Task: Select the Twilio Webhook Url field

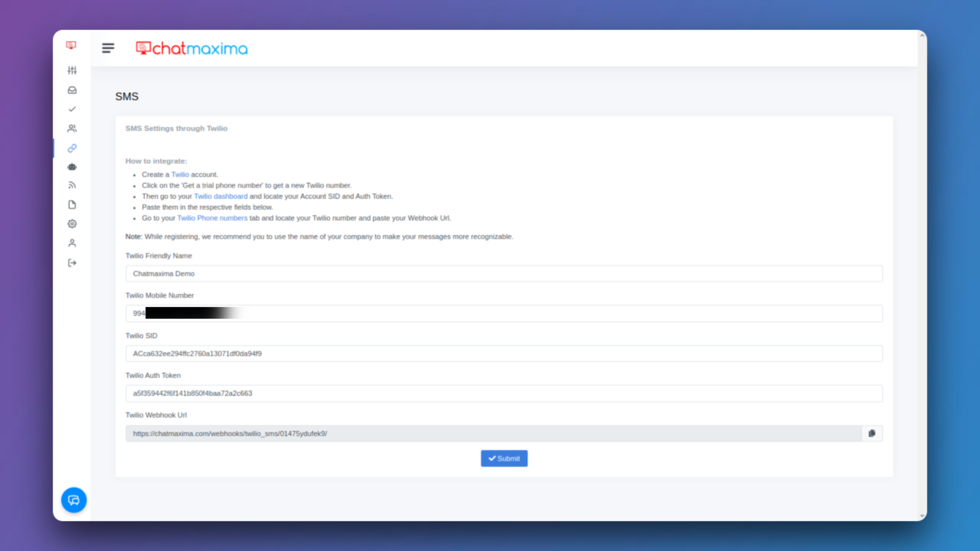Action: [x=494, y=433]
